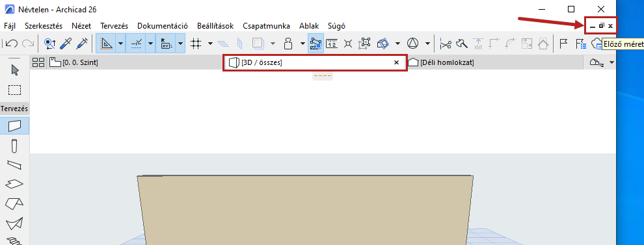Select the Slab tool in the toolbox
Viewport: 644px width, 245px height.
(x=14, y=184)
